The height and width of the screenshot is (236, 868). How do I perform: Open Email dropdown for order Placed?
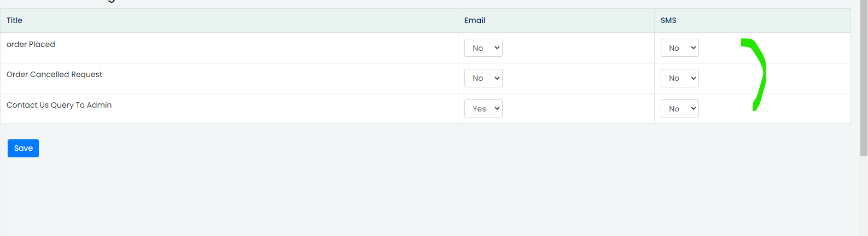[483, 48]
